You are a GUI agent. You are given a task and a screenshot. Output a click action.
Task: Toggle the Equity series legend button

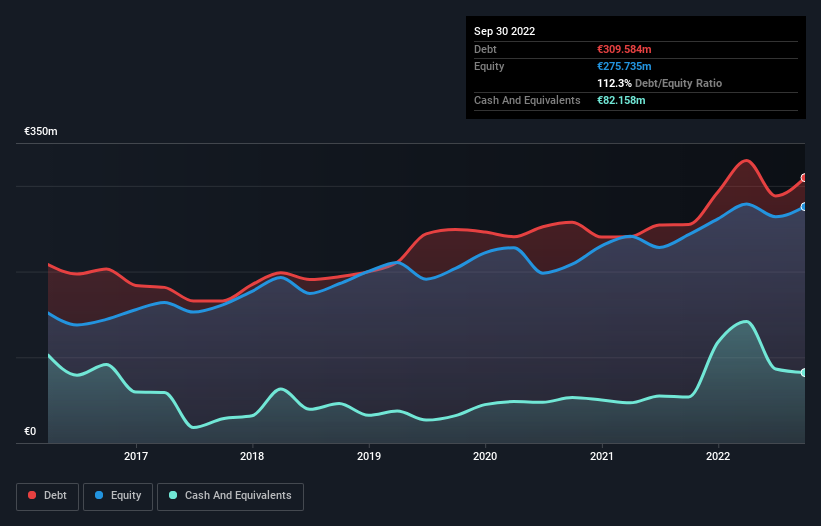(x=118, y=496)
